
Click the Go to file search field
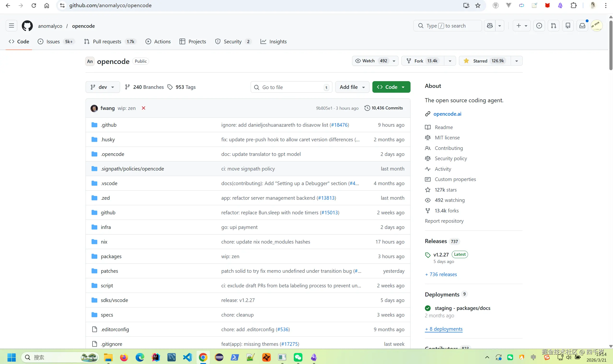tap(291, 87)
